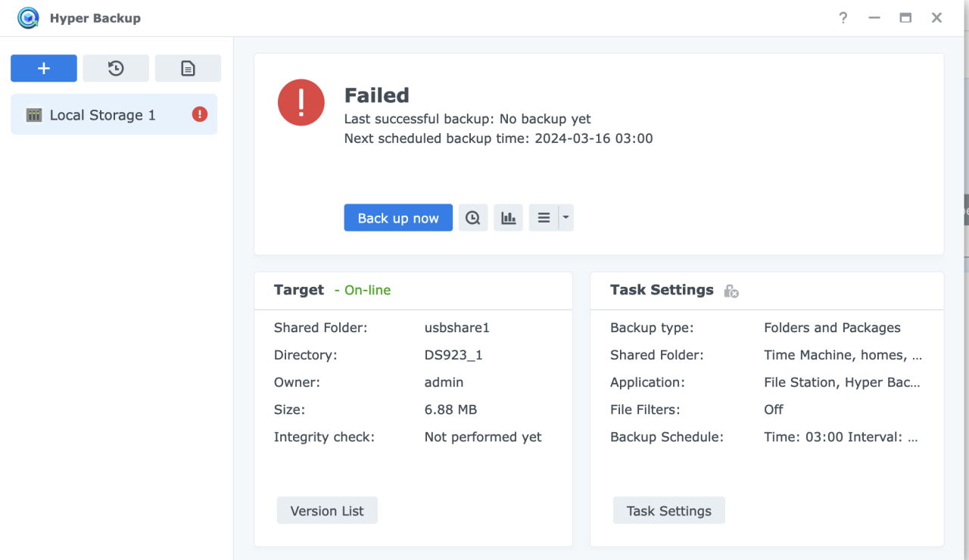Expand the dropdown arrow next to menu button
This screenshot has height=560, width=969.
[x=566, y=218]
